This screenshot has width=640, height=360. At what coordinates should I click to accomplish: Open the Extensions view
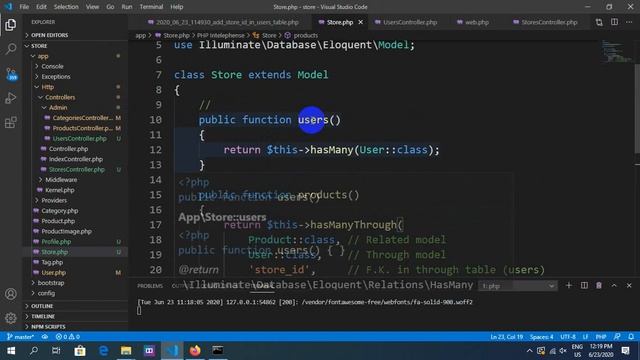[11, 122]
